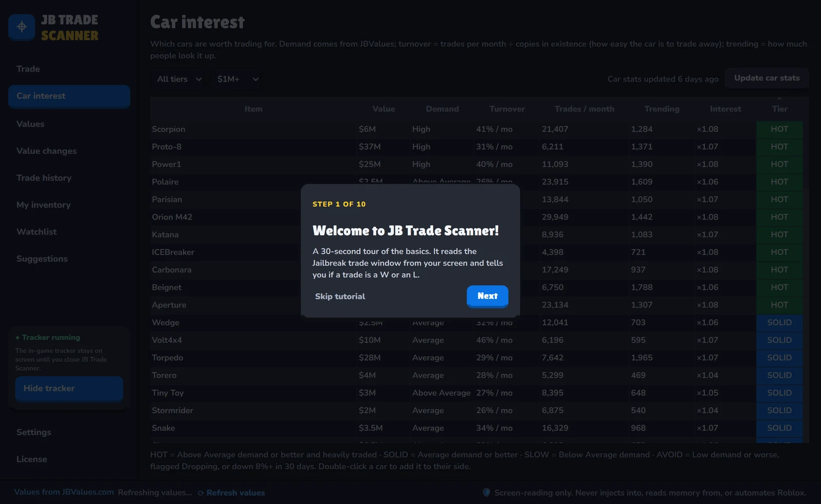Click the Katana car name

[165, 235]
